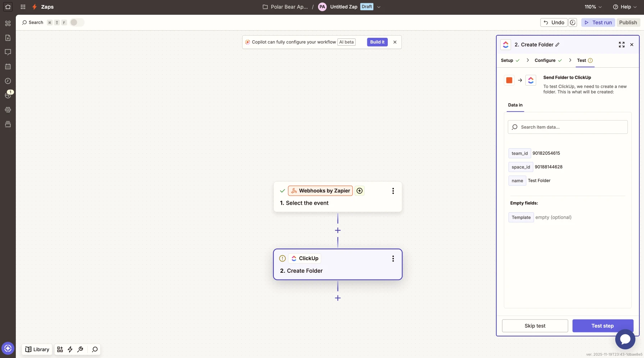Click the Skip test button

pyautogui.click(x=535, y=326)
